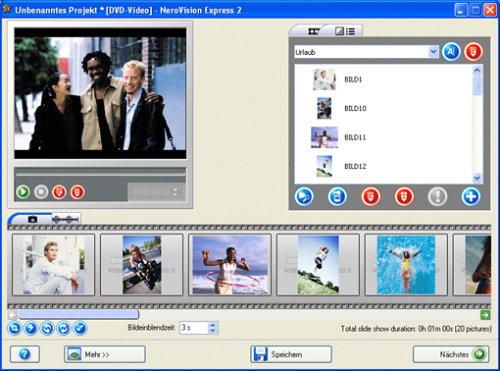Viewport: 500px width, 371px height.
Task: Open the Urlaub group dropdown
Action: click(433, 52)
